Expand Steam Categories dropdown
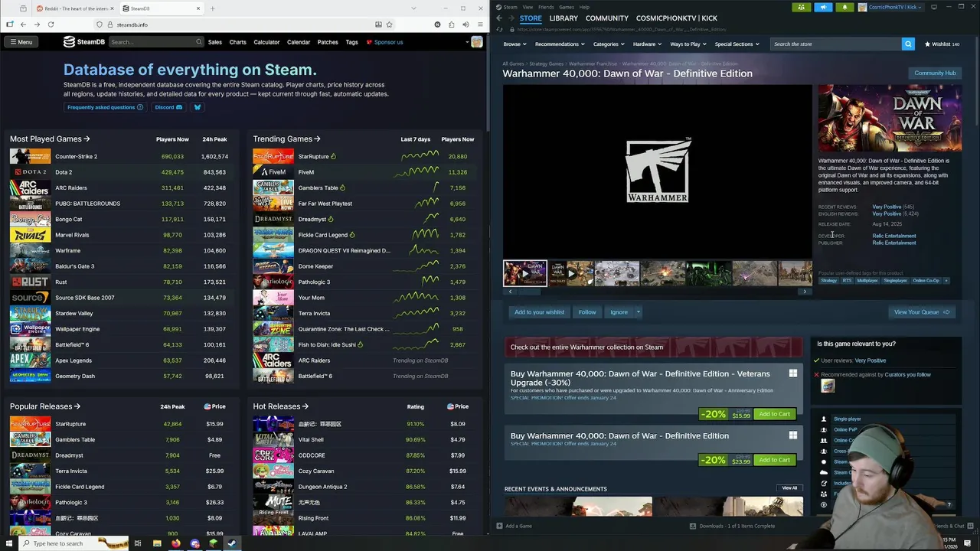This screenshot has height=551, width=980. (x=609, y=44)
